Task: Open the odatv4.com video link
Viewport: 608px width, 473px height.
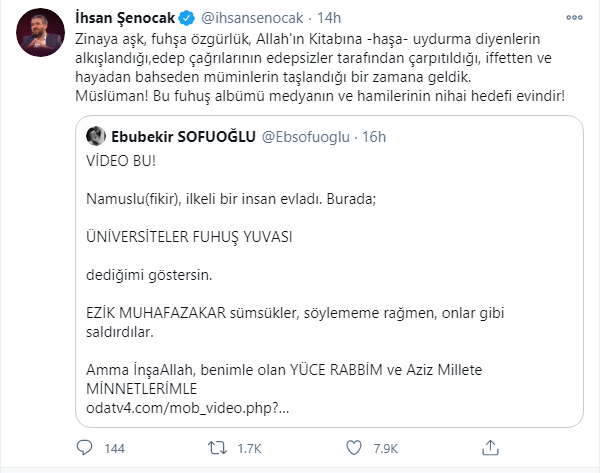Action: [x=188, y=408]
